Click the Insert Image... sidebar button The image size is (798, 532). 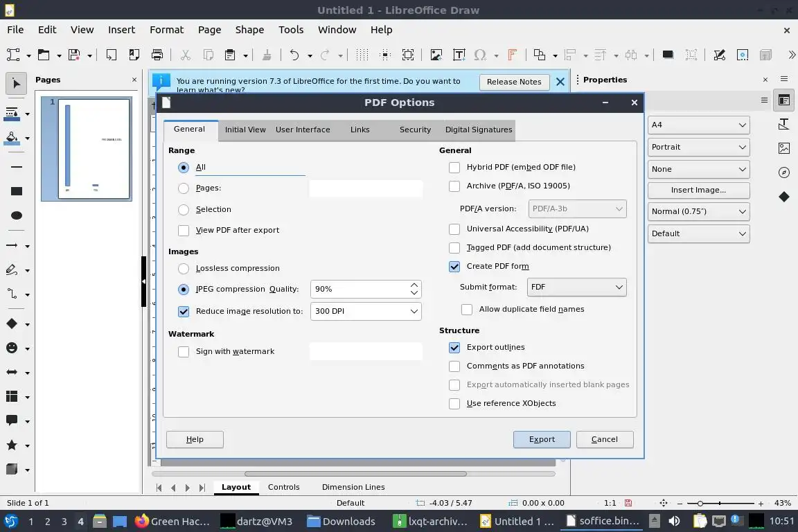point(699,190)
